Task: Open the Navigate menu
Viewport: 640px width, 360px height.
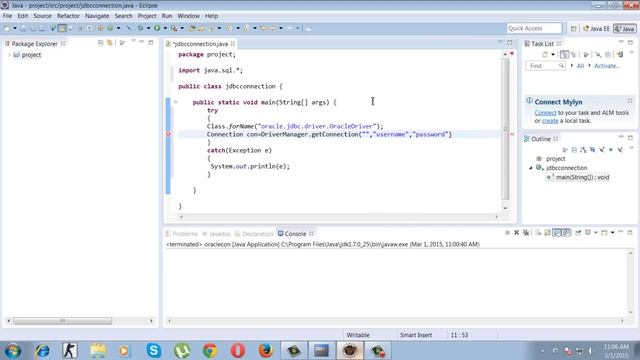Action: pos(97,16)
